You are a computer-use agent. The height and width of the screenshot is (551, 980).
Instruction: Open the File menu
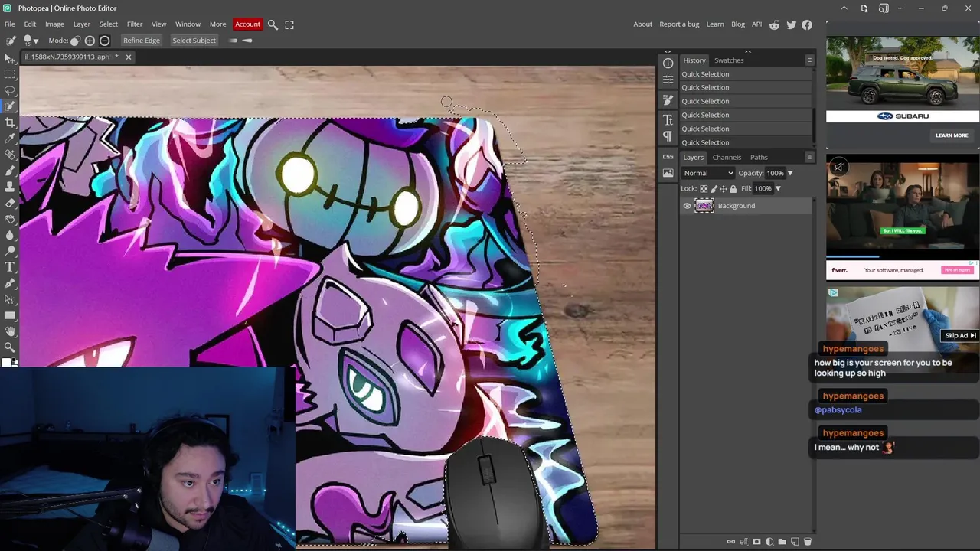click(9, 24)
